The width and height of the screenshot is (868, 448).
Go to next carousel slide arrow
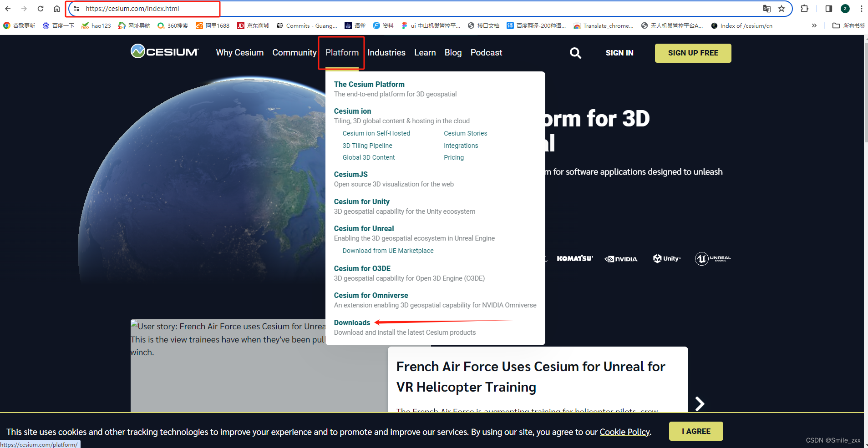point(700,403)
